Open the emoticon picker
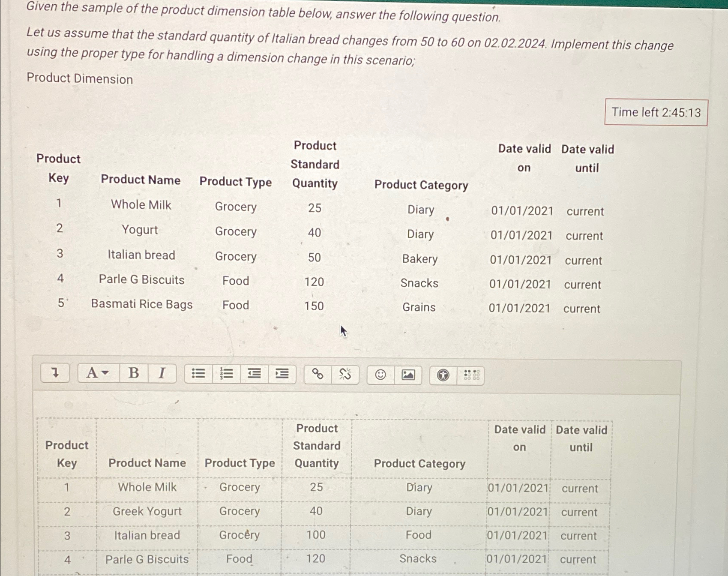Viewport: 728px width, 576px height. point(380,375)
